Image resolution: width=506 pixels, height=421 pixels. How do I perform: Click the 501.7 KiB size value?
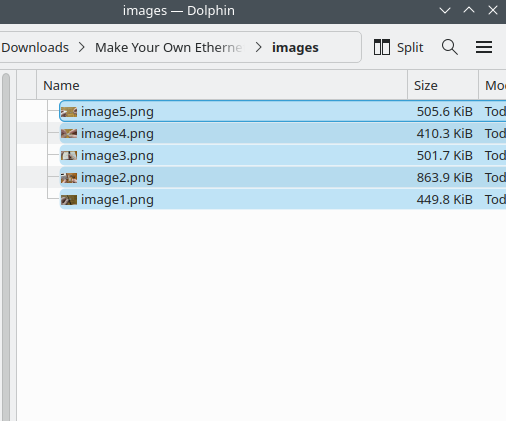pos(445,155)
